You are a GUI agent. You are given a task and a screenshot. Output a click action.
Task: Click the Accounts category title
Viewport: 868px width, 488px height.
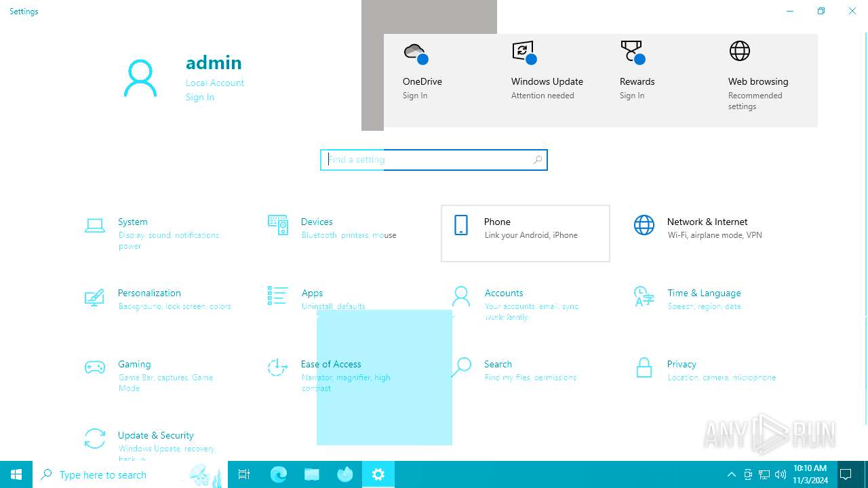[x=504, y=293]
